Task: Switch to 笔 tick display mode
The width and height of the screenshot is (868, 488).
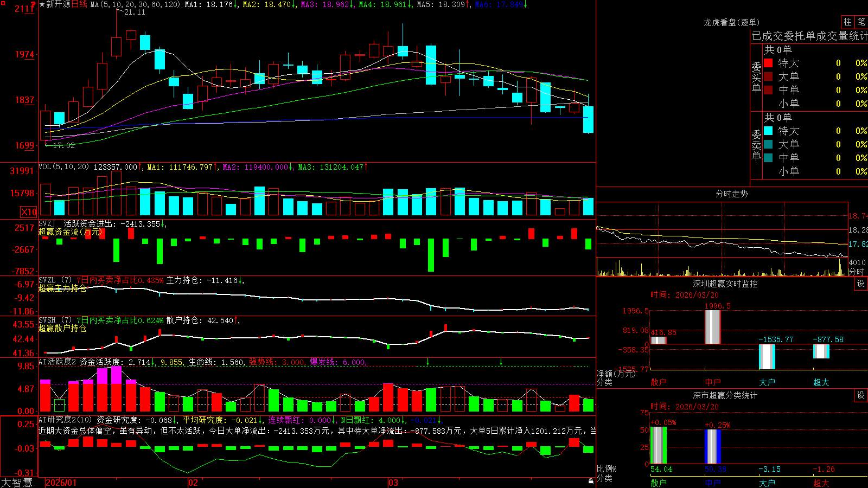Action: [861, 22]
